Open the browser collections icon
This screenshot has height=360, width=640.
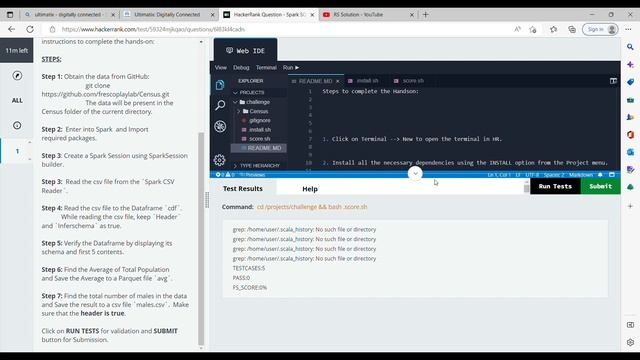pyautogui.click(x=572, y=29)
